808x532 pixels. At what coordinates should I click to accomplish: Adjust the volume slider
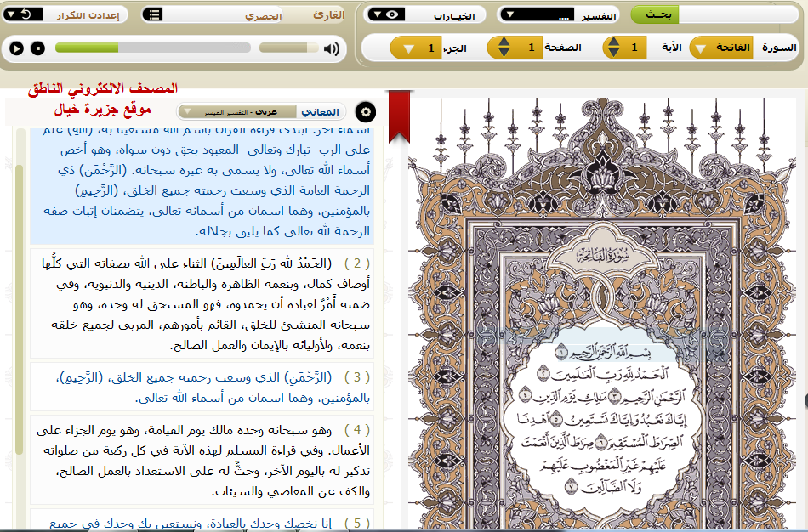click(289, 48)
